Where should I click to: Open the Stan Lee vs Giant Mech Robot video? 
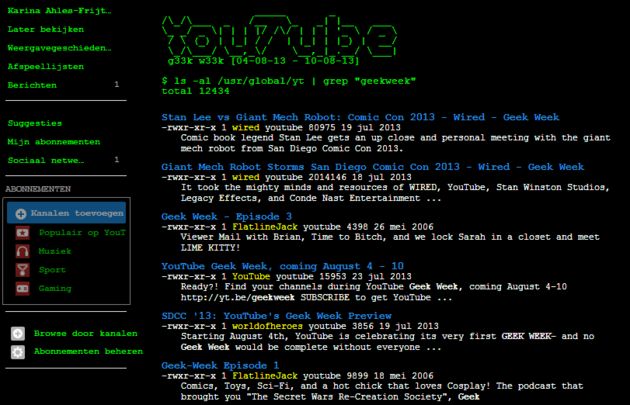(x=360, y=117)
